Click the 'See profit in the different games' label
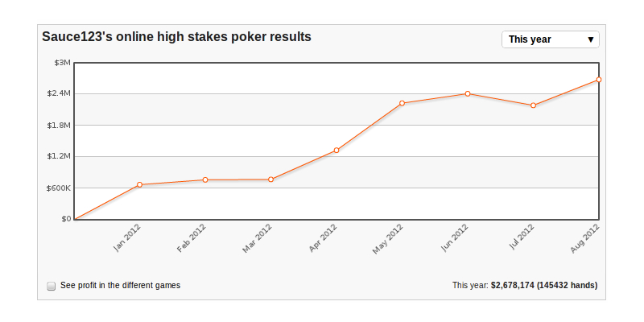Viewport: 644px width, 322px height. click(120, 285)
